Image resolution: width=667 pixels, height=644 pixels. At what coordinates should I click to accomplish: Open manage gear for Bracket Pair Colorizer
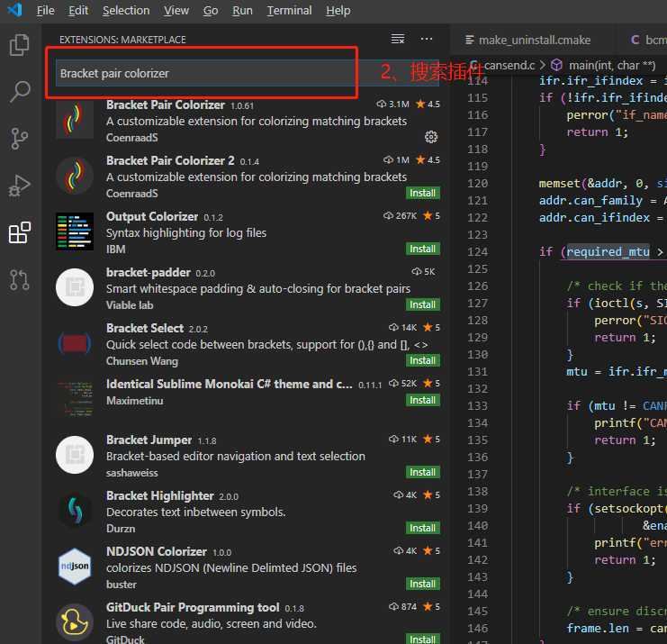431,137
